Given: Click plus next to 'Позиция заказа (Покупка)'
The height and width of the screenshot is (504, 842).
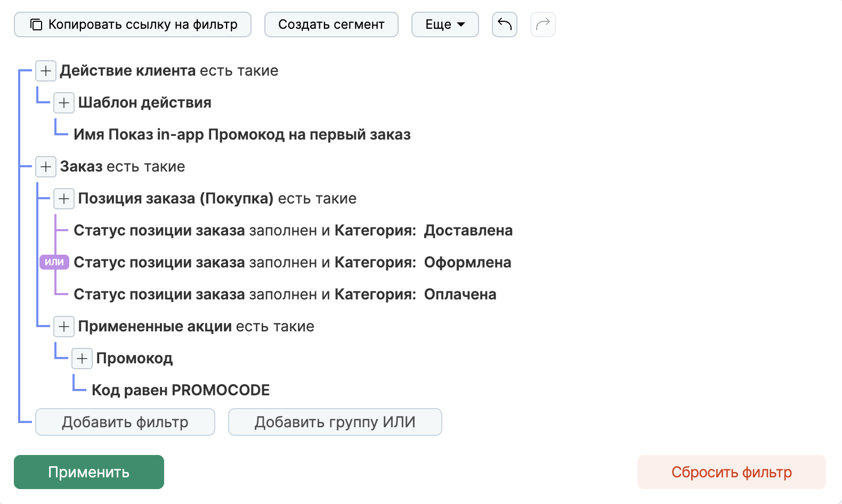Looking at the screenshot, I should (x=64, y=199).
